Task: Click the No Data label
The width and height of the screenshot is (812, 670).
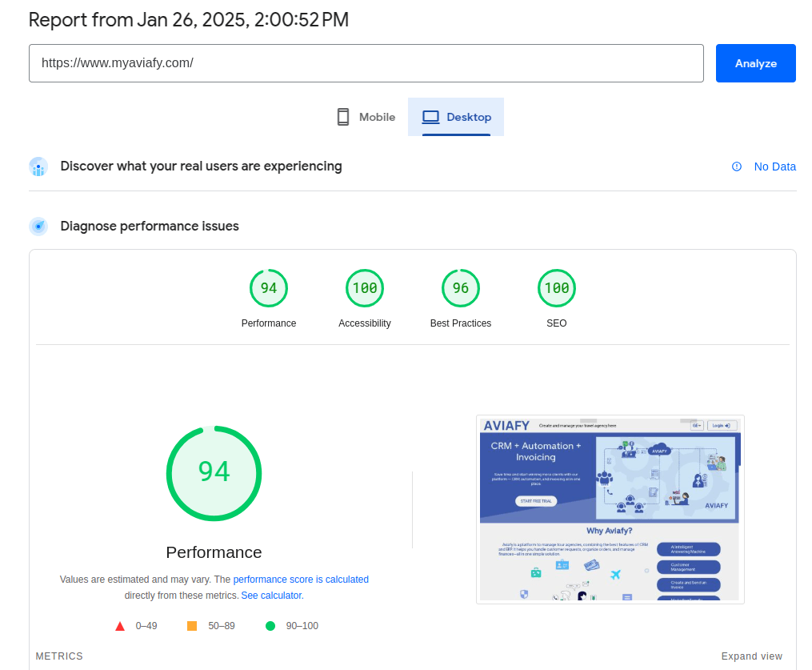Action: point(774,166)
